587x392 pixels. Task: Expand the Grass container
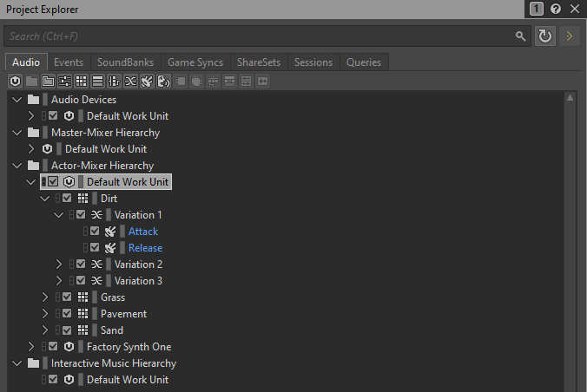(45, 297)
